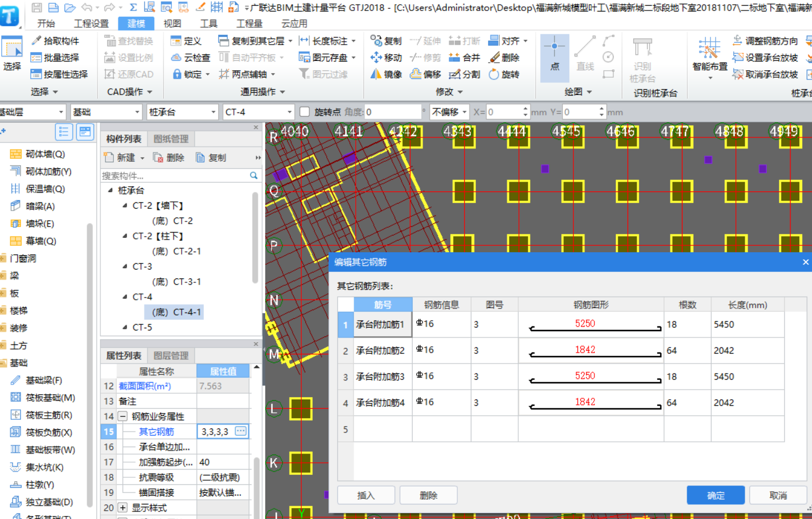The width and height of the screenshot is (812, 519).
Task: Click 识别桩承台 recognize pile cap
Action: pyautogui.click(x=642, y=61)
